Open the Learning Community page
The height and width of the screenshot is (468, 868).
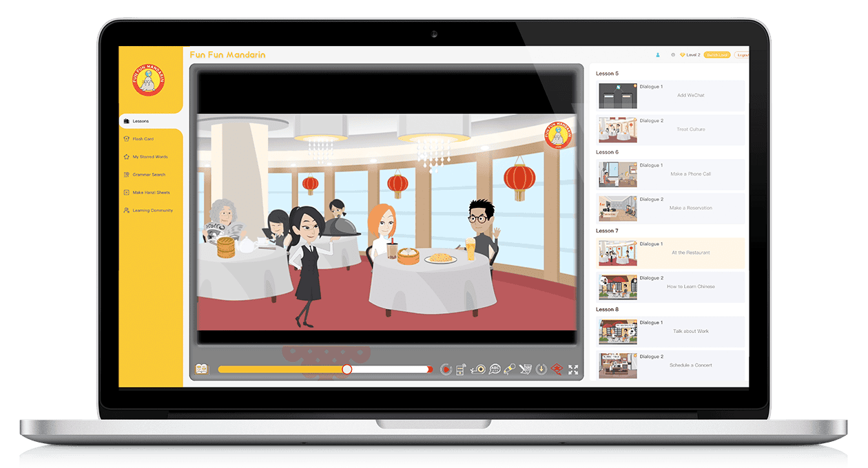(x=152, y=211)
